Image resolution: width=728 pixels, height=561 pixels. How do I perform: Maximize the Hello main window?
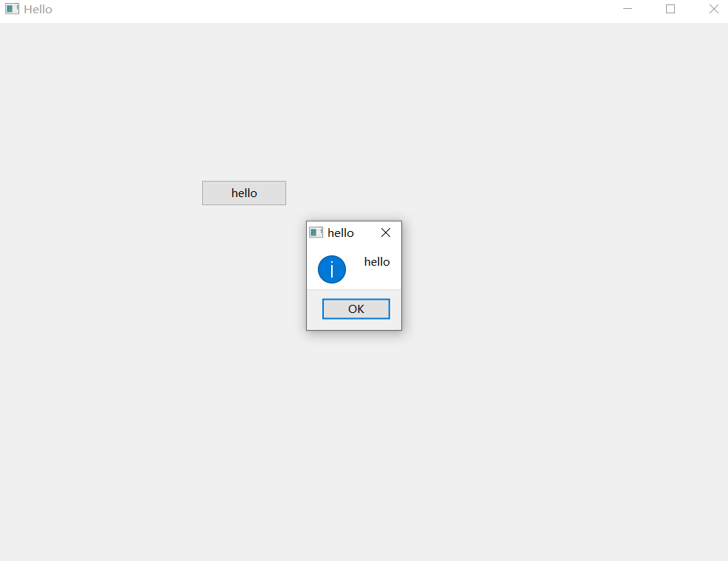[670, 9]
